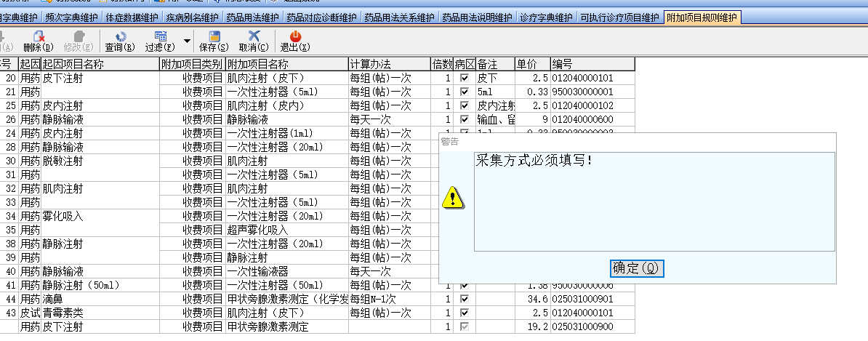Click the warning message text area
Screen dimensions: 868x341
[654, 201]
